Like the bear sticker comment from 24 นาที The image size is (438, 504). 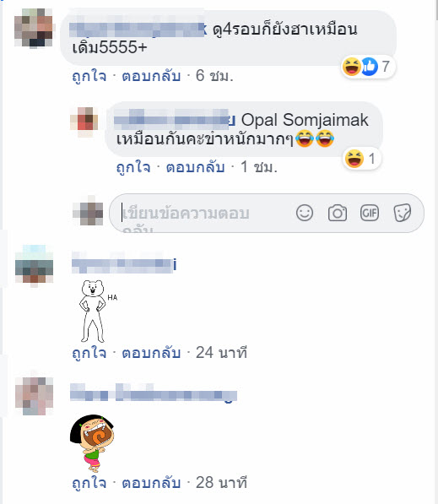pos(89,353)
